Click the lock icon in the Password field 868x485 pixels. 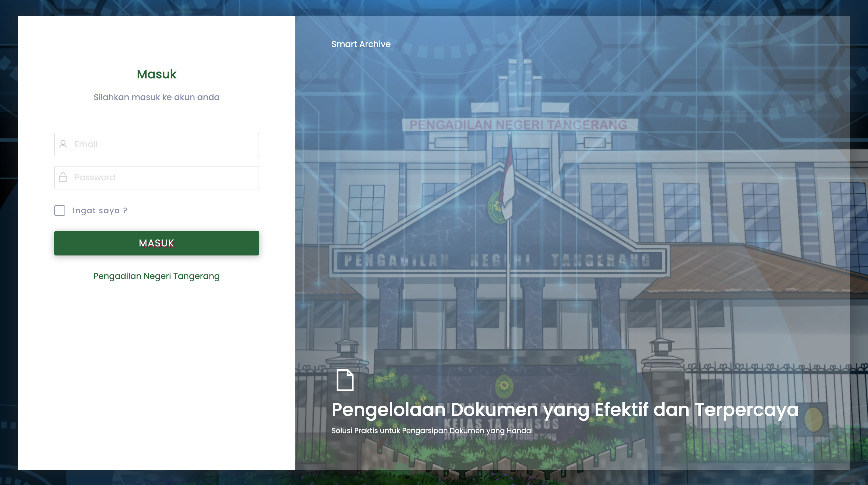[x=63, y=177]
